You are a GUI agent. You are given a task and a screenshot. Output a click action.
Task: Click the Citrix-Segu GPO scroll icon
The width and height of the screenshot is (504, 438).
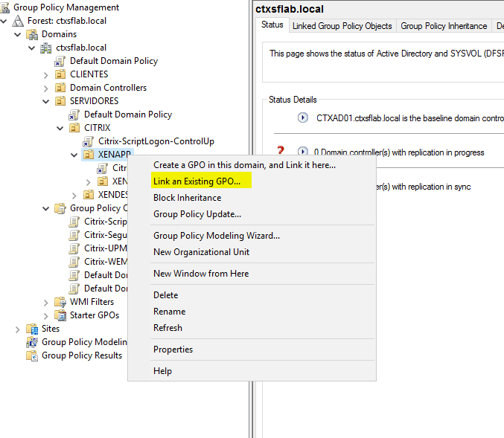point(74,236)
